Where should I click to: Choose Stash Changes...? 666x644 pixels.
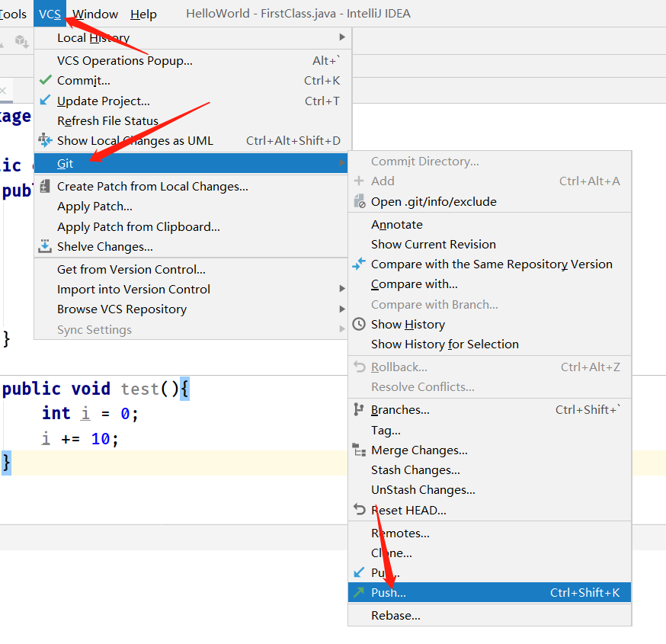(x=415, y=469)
